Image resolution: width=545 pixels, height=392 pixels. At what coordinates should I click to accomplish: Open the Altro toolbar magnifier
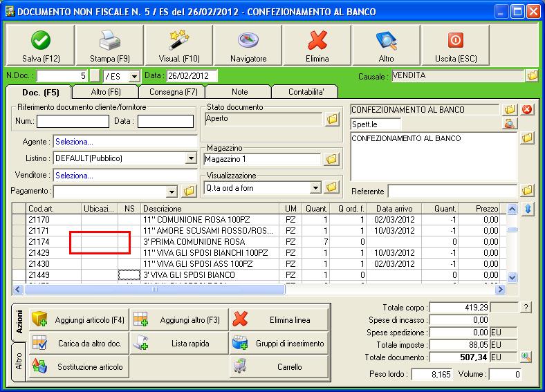[386, 45]
